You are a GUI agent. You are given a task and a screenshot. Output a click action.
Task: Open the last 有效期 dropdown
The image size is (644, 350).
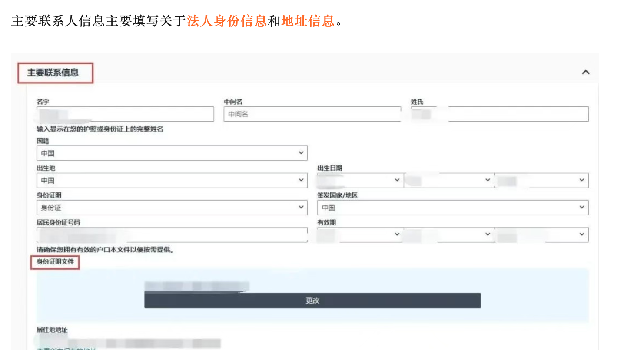[x=541, y=234]
